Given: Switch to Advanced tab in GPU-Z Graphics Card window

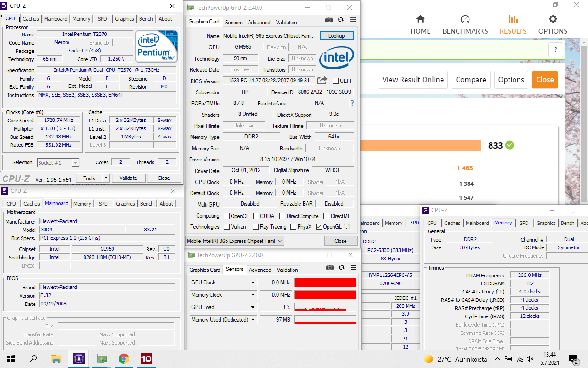Looking at the screenshot, I should point(259,22).
